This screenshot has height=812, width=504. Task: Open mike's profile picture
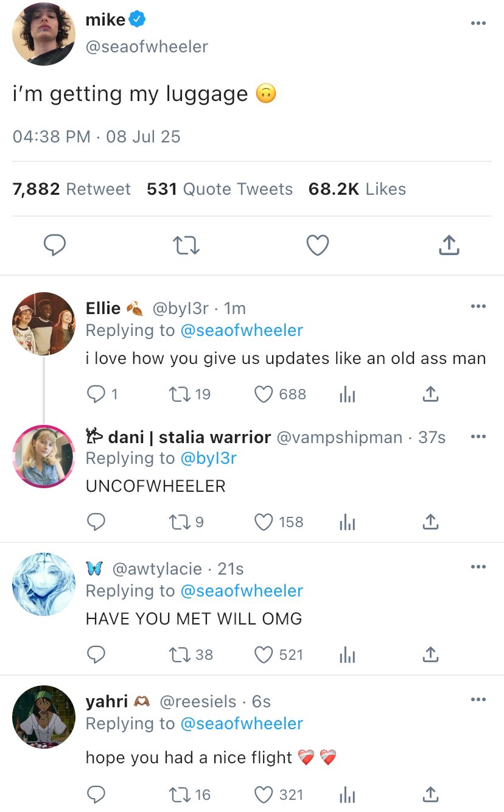click(x=44, y=33)
